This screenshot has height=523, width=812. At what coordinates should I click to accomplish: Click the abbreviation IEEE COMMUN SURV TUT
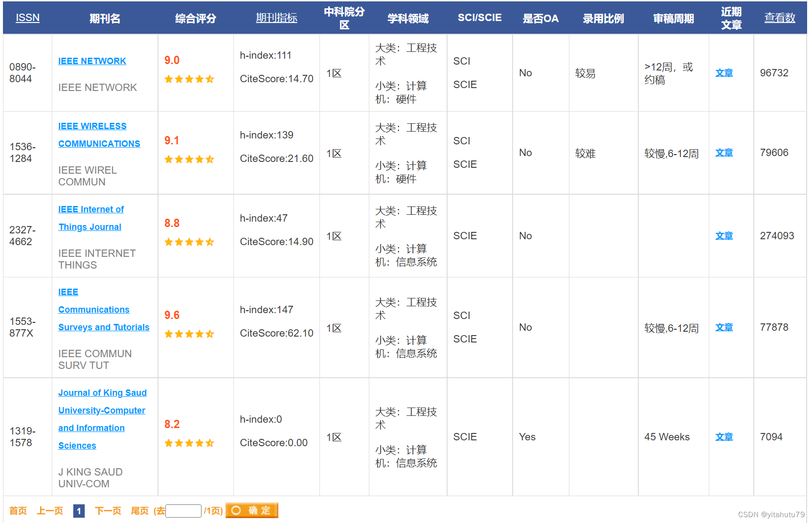[95, 360]
